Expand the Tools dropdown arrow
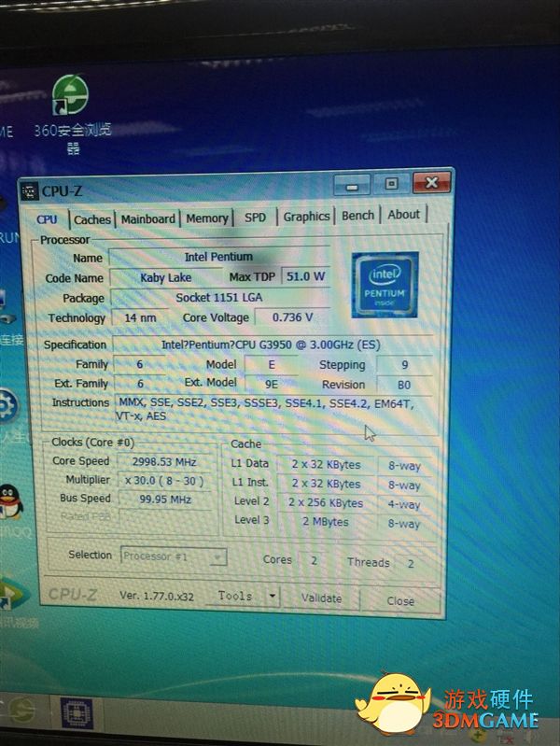Viewport: 560px width, 746px height. coord(273,596)
